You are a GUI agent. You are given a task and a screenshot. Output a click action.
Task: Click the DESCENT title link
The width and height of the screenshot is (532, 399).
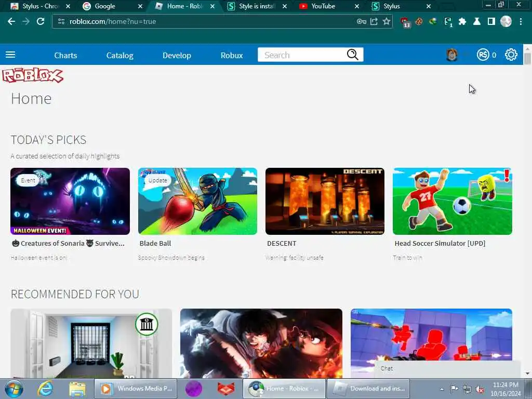point(282,243)
